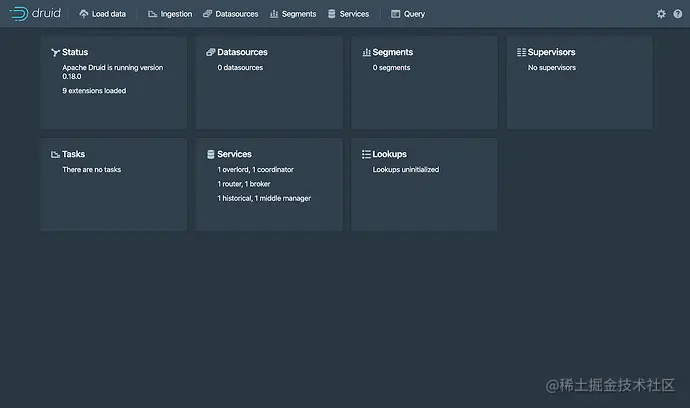Open the Load data menu item
Screen dimensions: 690x408
click(103, 14)
